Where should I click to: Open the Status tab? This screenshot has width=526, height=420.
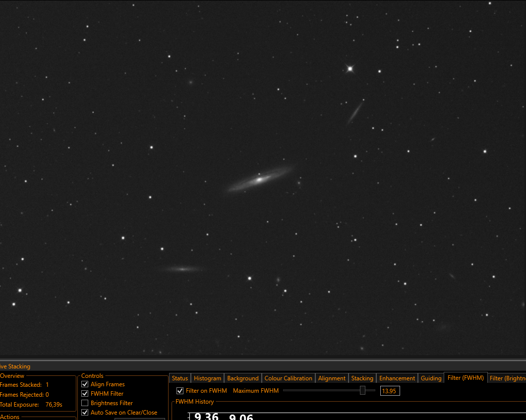tap(180, 378)
